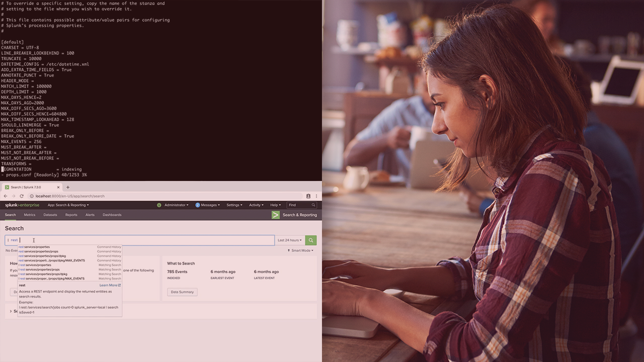644x362 pixels.
Task: Open a new browser tab with the plus icon
Action: coord(68,187)
